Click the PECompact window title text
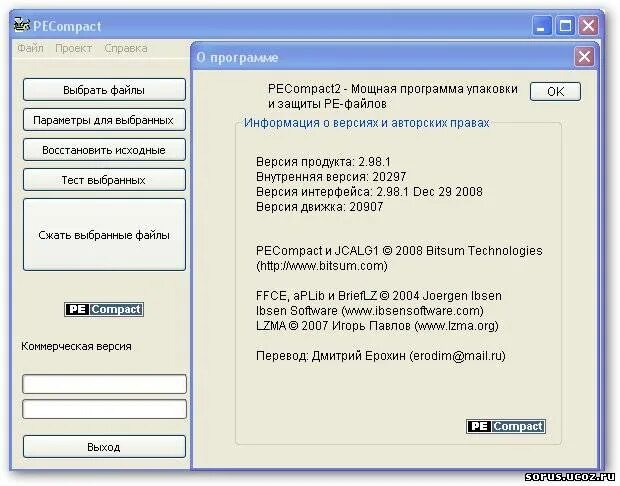This screenshot has width=620, height=486. [x=67, y=26]
